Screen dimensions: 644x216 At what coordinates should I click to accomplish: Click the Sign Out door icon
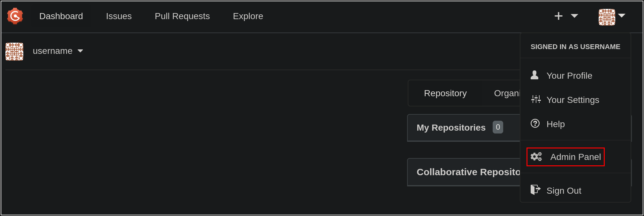(x=535, y=190)
